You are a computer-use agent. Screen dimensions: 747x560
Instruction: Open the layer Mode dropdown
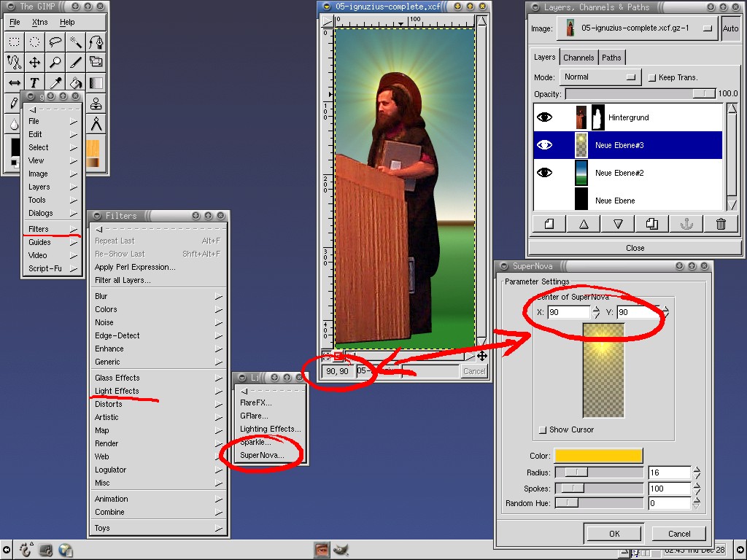point(599,77)
